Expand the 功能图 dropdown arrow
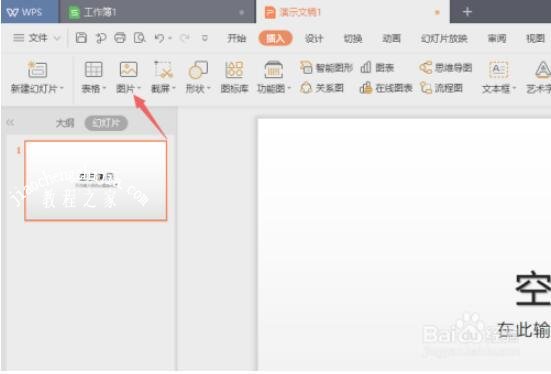 (x=289, y=89)
